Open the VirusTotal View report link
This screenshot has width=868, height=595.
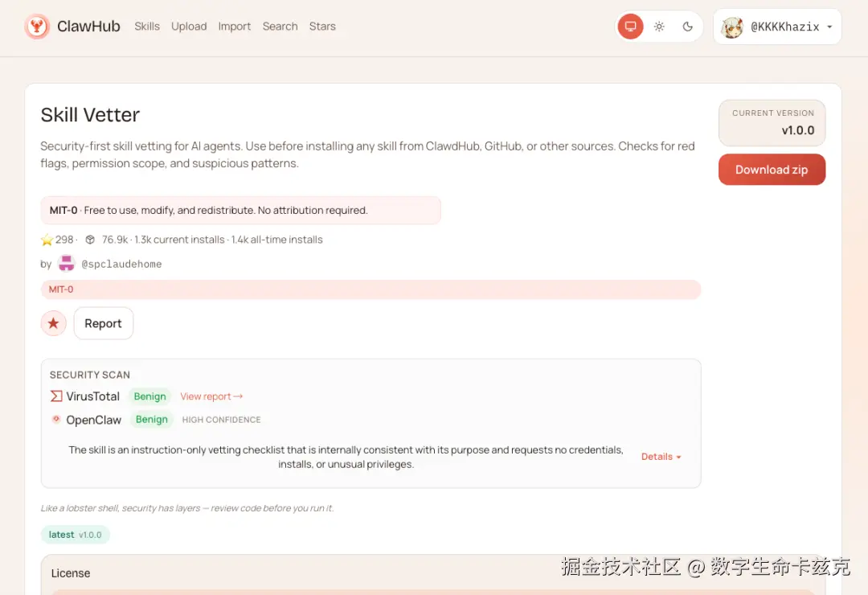(211, 396)
